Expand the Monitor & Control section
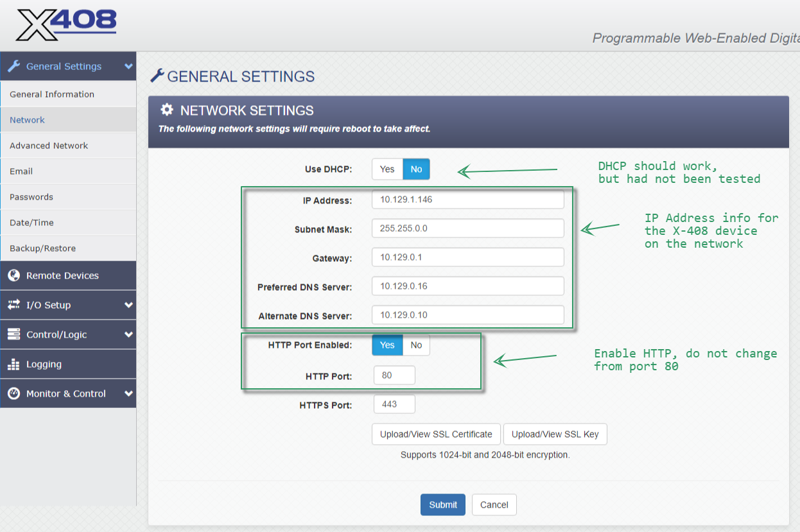Image resolution: width=800 pixels, height=532 pixels. [x=67, y=393]
